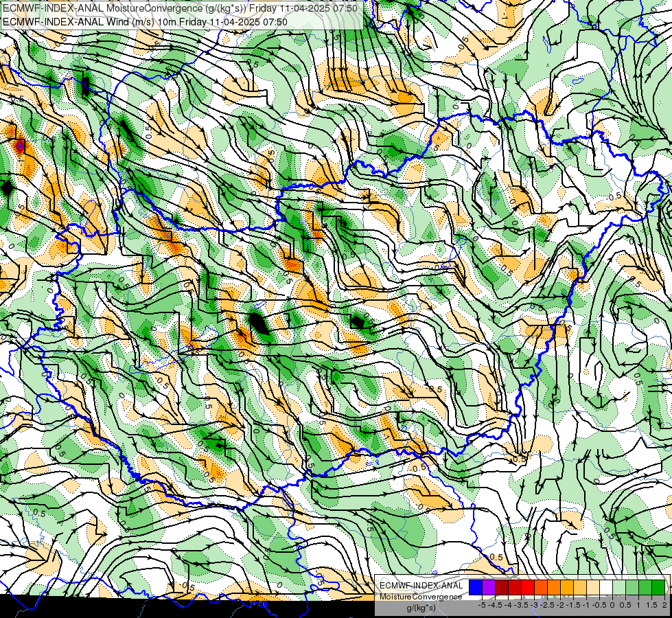Pick the light orange swatch between -1.5 and -1
Screen dimensions: 672x618
580,587
